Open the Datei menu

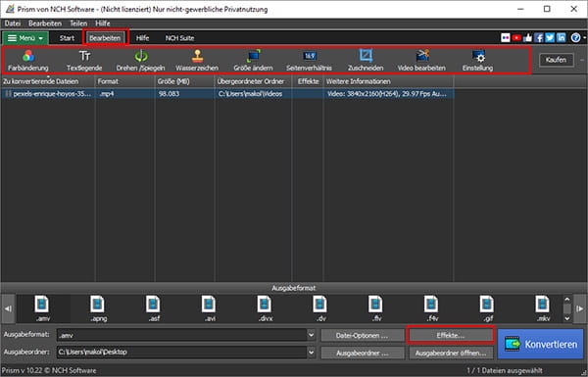(13, 24)
